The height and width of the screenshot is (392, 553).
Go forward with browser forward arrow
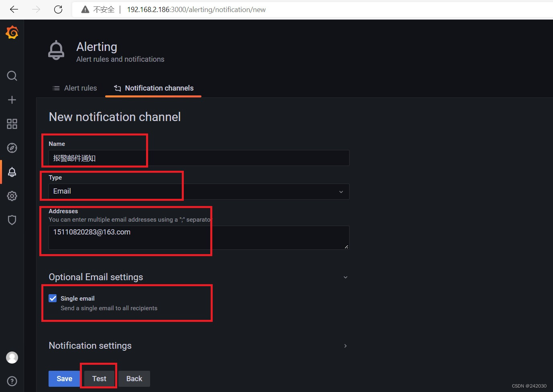(x=36, y=9)
